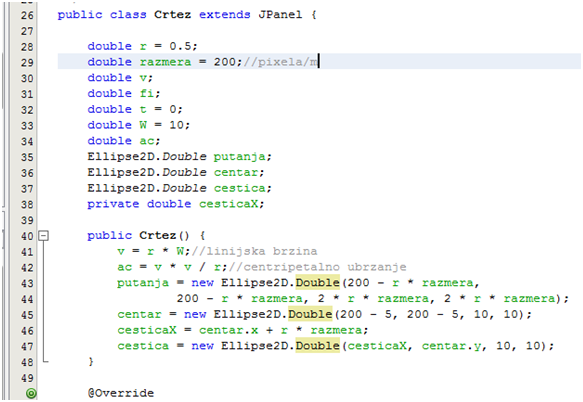Place cursor on the @Override annotation
The height and width of the screenshot is (402, 583).
pos(121,393)
